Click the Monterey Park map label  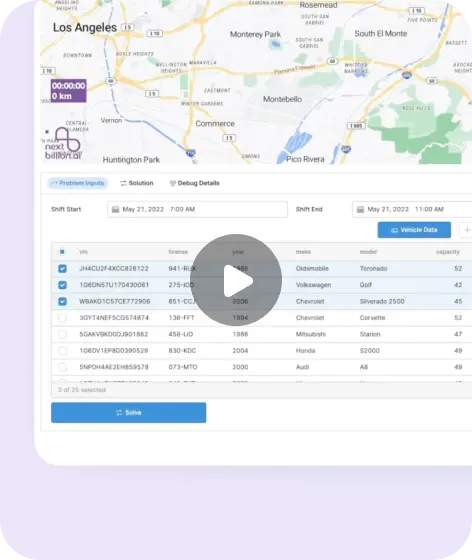(255, 34)
